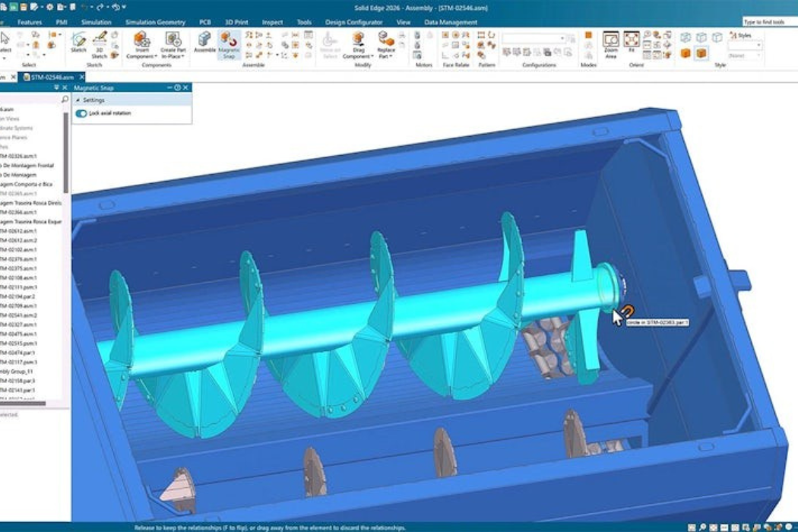This screenshot has width=798, height=532.
Task: Click the Undo arrow in quick access toolbar
Action: 84,7
